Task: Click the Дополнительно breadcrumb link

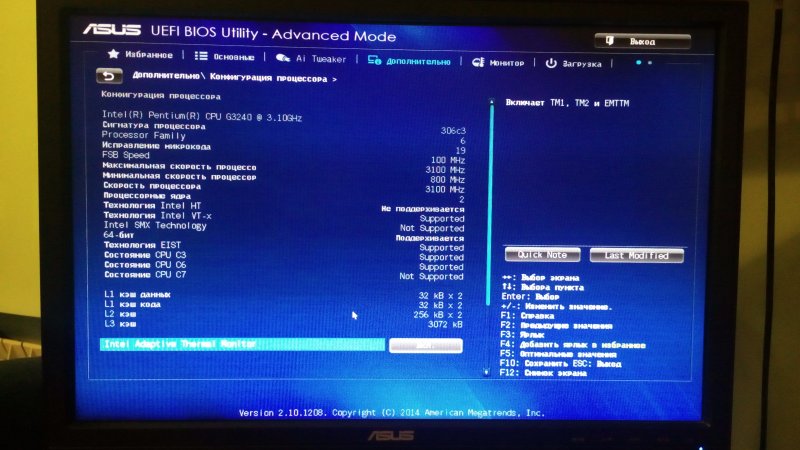Action: 166,77
